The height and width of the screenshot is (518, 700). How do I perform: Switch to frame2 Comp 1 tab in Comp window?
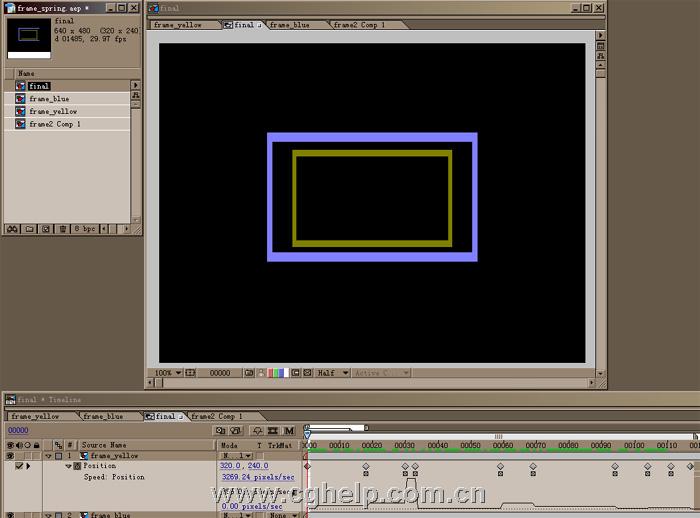pos(359,25)
